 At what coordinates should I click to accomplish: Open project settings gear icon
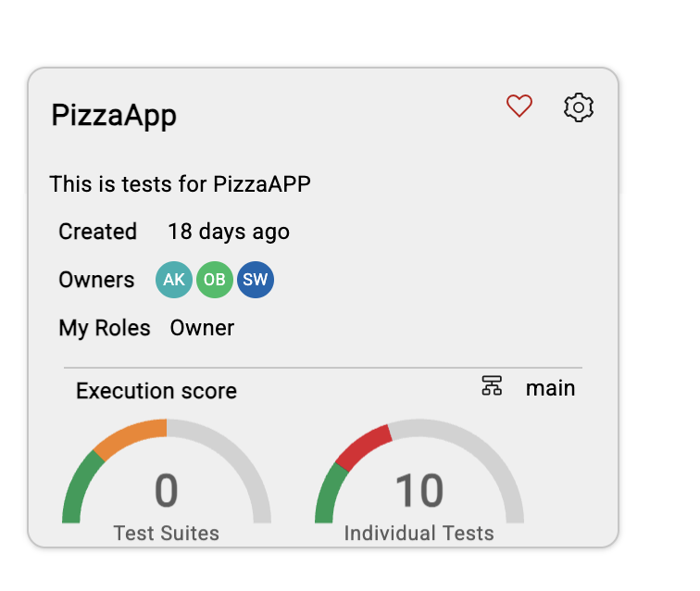(578, 107)
